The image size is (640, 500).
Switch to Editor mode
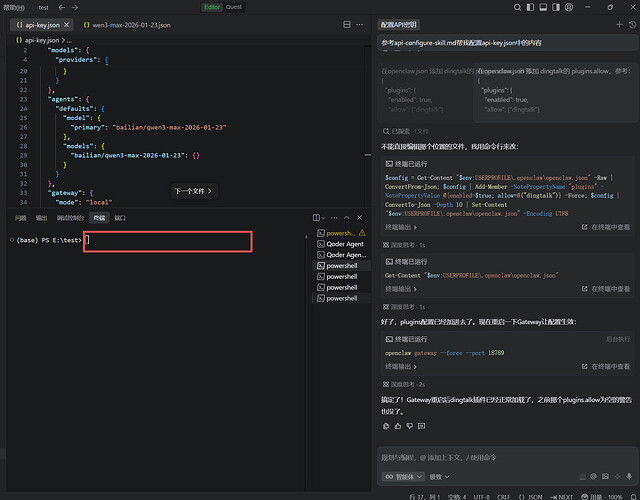click(x=212, y=7)
